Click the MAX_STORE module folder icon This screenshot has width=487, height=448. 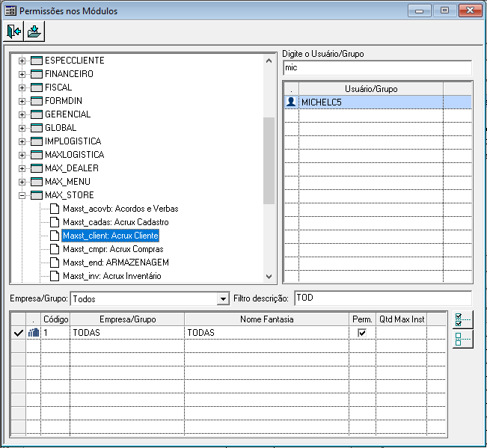pyautogui.click(x=37, y=195)
